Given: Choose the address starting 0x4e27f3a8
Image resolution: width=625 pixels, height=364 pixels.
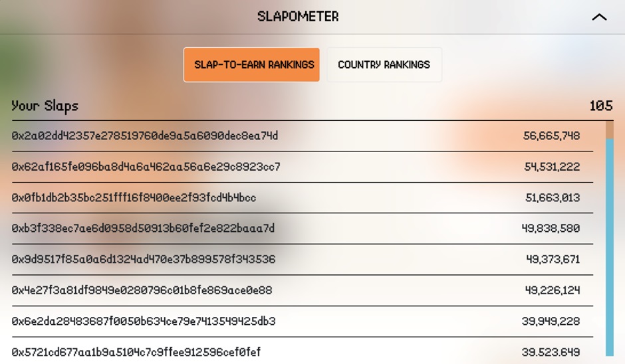Looking at the screenshot, I should [142, 290].
